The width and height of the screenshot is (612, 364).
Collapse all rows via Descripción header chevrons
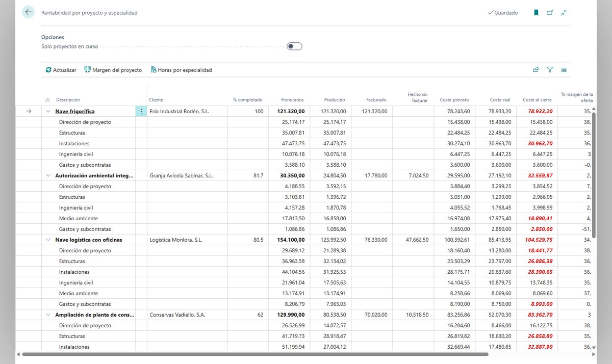(x=48, y=100)
